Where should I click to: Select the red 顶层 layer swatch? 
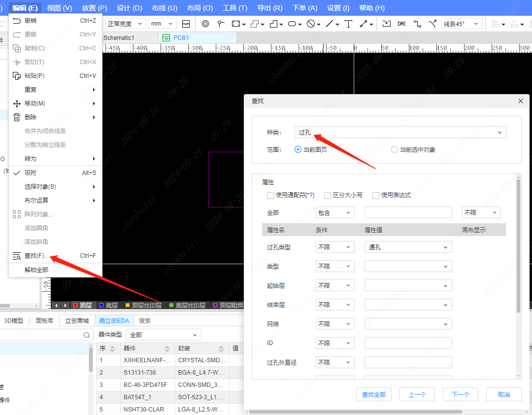[75, 306]
